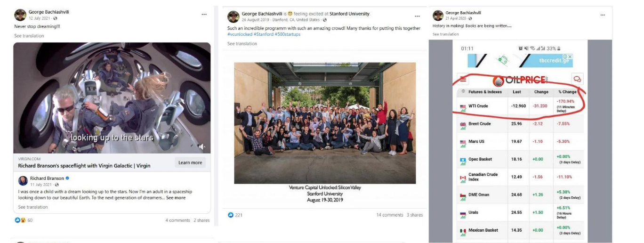Click profile picture on the 12 July 2021 post
The height and width of the screenshot is (243, 644).
[20, 15]
